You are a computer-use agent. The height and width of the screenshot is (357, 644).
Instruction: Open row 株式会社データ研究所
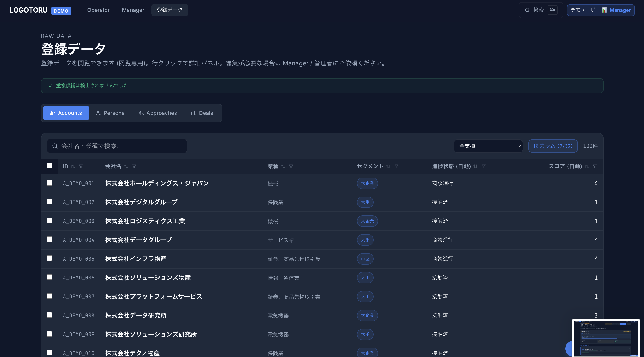322,316
